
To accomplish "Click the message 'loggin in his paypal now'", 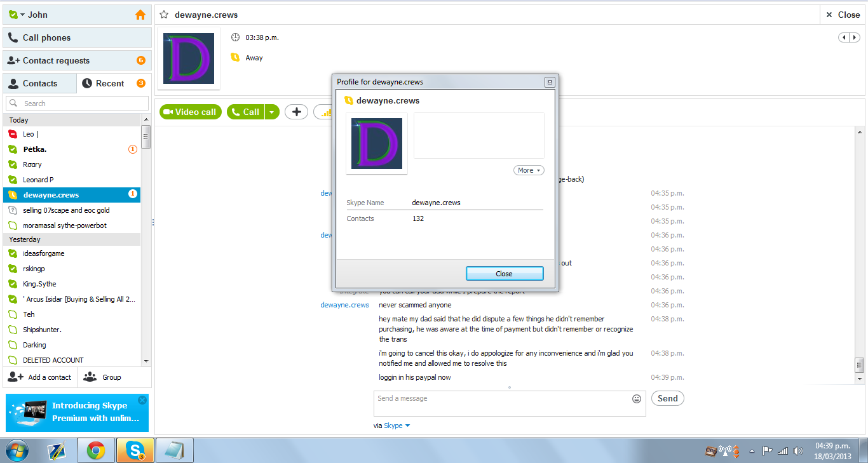I will 415,377.
